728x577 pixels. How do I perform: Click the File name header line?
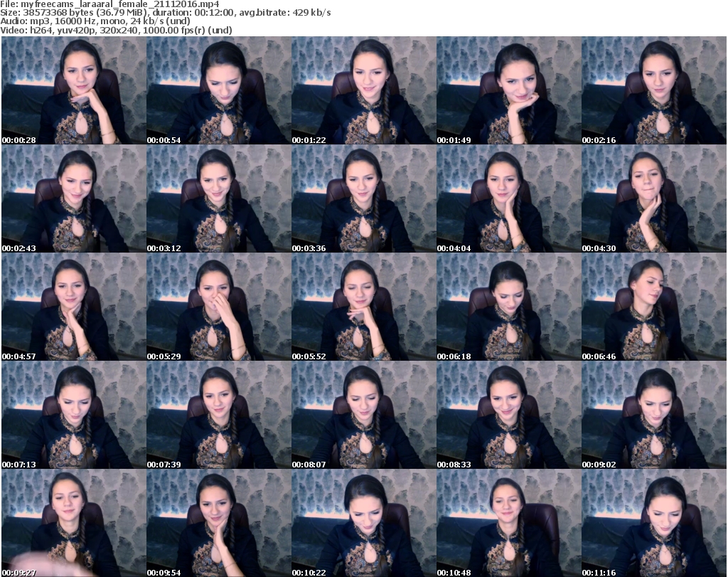[x=109, y=4]
